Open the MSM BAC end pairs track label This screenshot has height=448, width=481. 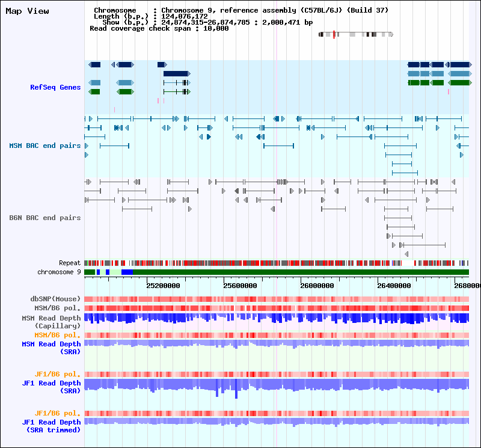[44, 146]
